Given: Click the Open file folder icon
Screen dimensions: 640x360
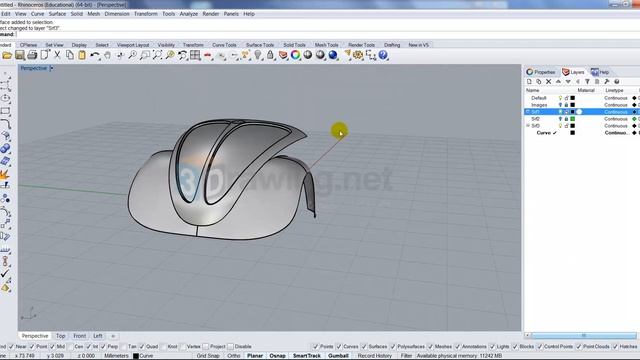Looking at the screenshot, I should (7, 55).
